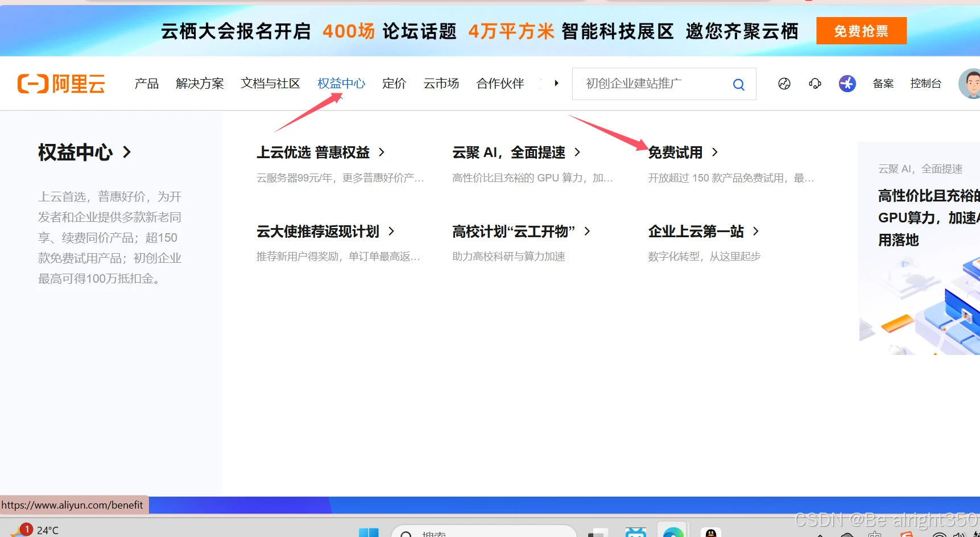Open the user avatar account menu
The image size is (980, 537).
pyautogui.click(x=970, y=84)
